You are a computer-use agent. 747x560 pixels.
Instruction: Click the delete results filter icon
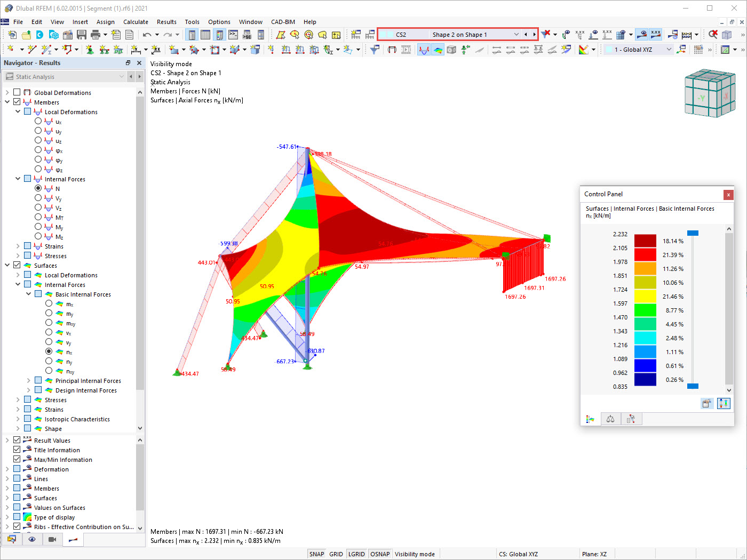pyautogui.click(x=545, y=34)
